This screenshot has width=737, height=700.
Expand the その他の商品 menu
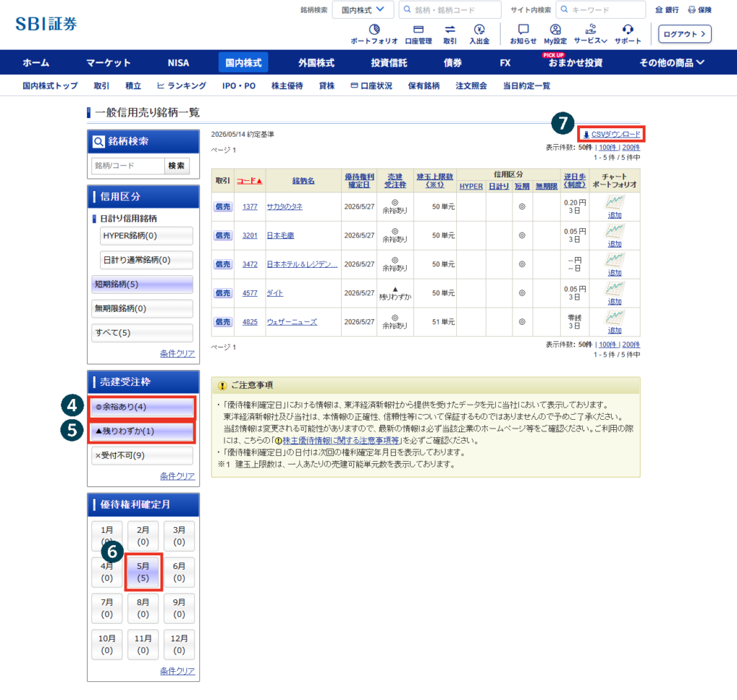(672, 63)
